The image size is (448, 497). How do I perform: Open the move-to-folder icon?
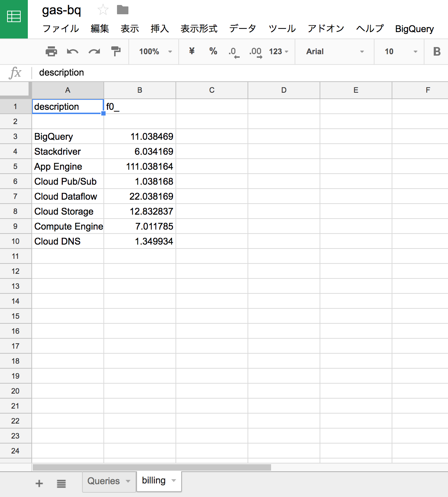tap(123, 10)
